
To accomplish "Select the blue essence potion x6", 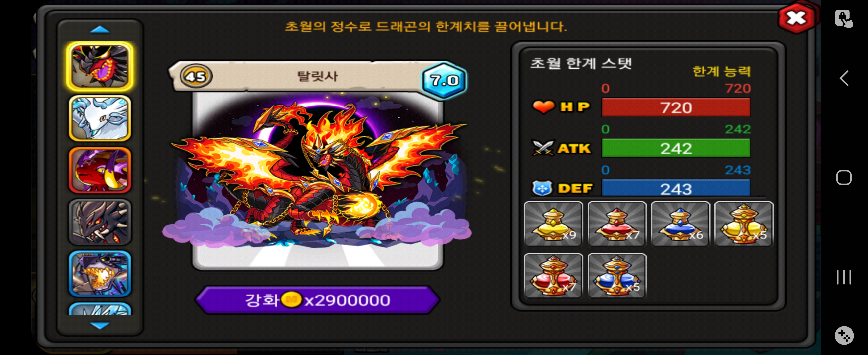I will click(x=680, y=224).
